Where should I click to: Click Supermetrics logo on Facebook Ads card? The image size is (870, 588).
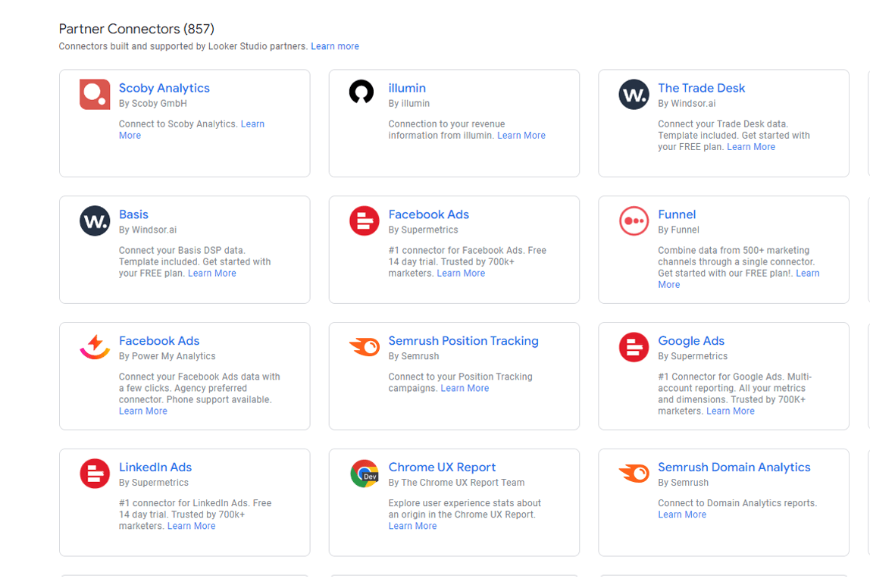365,220
